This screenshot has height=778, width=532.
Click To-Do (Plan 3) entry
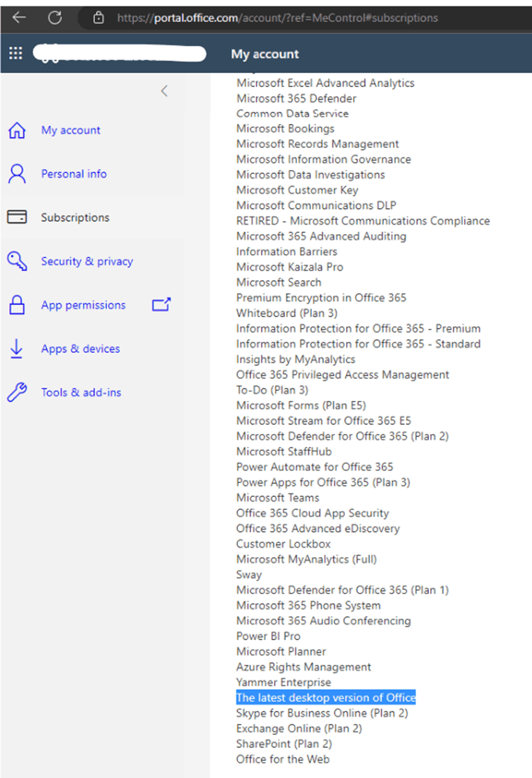click(x=272, y=390)
